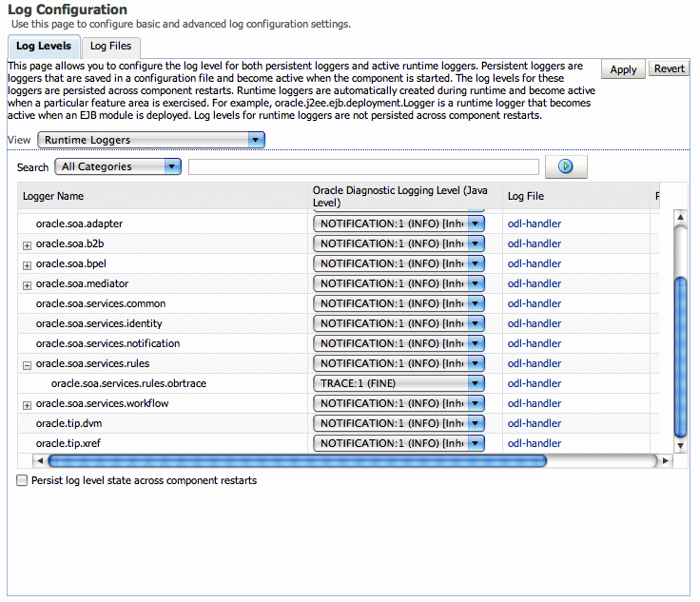Click the vertical scrollbar thumb of the logger table
The height and width of the screenshot is (602, 700).
(x=680, y=357)
